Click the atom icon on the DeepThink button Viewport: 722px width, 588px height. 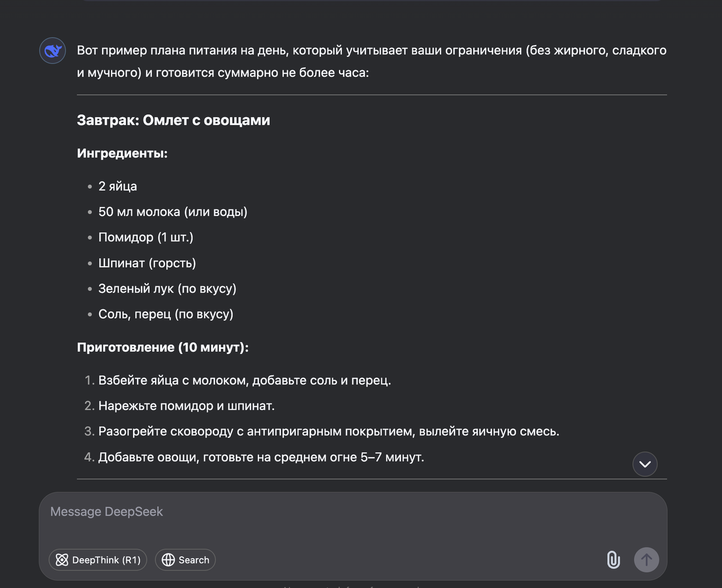click(62, 560)
